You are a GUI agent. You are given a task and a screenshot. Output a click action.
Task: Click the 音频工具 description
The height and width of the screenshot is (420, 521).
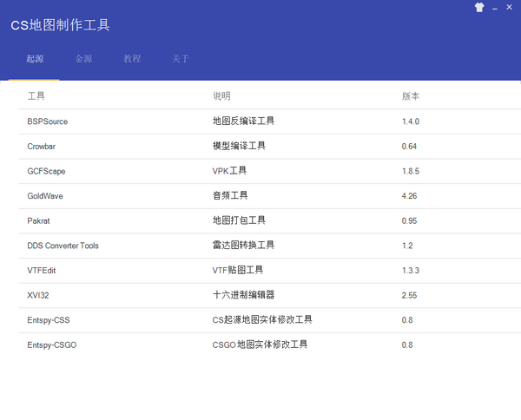tap(230, 195)
